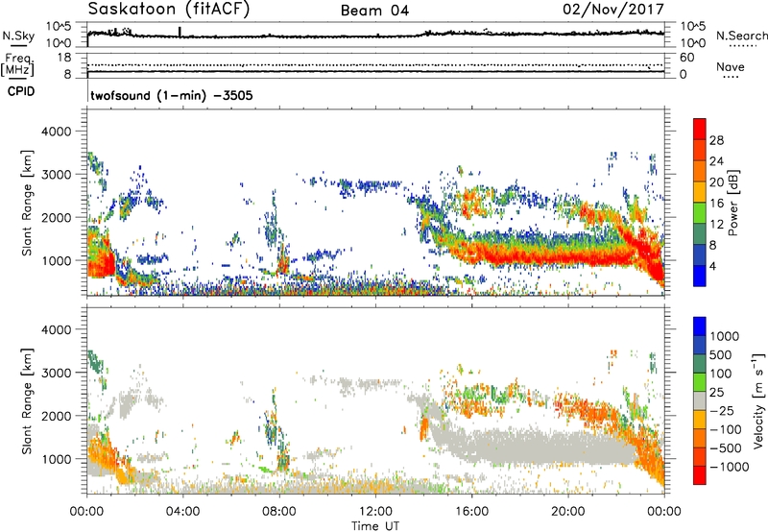The height and width of the screenshot is (532, 768).
Task: Click the 'twofsound (1-min) -3505' text
Action: click(172, 95)
